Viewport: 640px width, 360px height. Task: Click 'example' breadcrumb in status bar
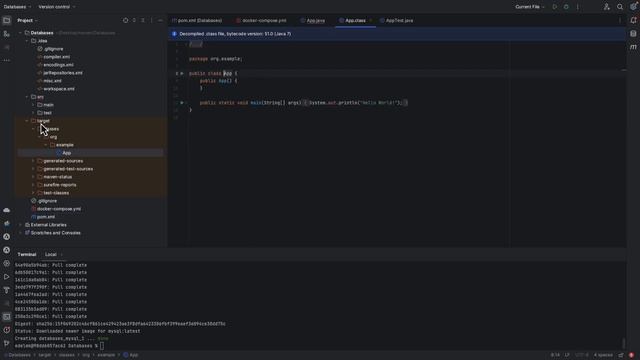coord(106,355)
